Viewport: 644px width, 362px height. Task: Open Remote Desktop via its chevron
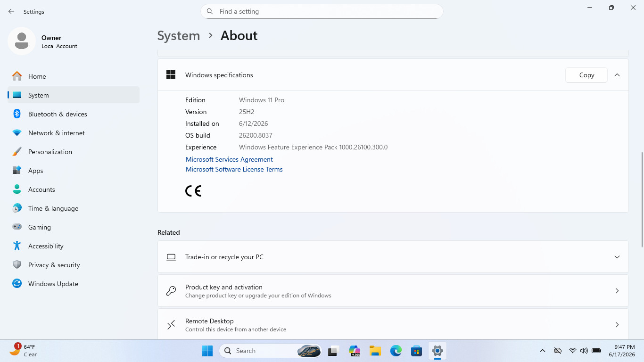point(617,325)
